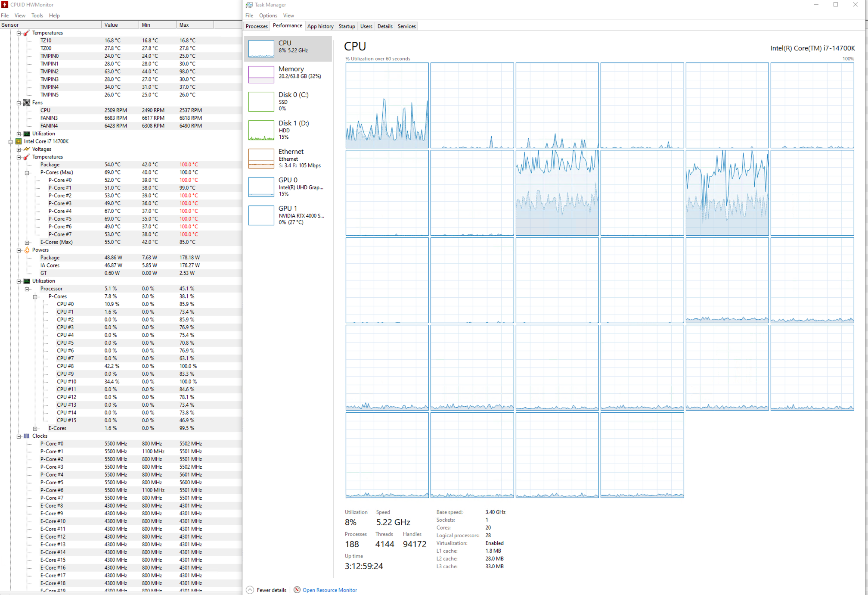Collapse the Intel Core i7 14700K node
The height and width of the screenshot is (595, 868).
10,142
